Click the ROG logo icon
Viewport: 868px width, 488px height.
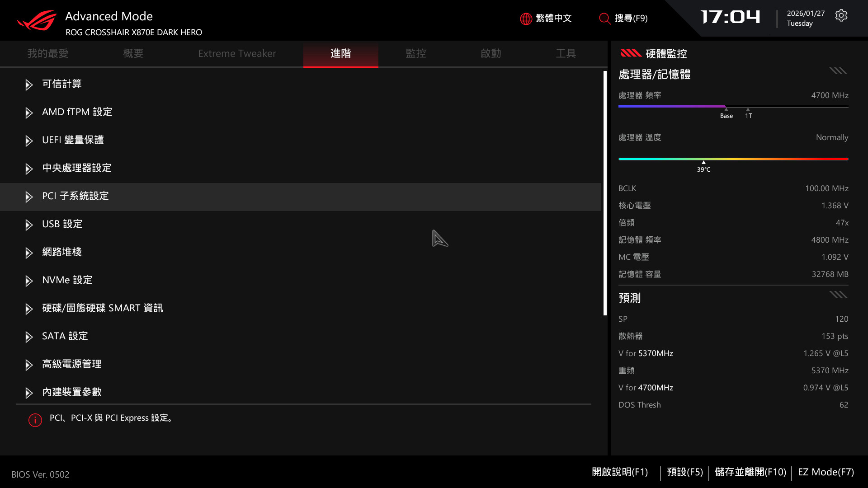point(37,20)
